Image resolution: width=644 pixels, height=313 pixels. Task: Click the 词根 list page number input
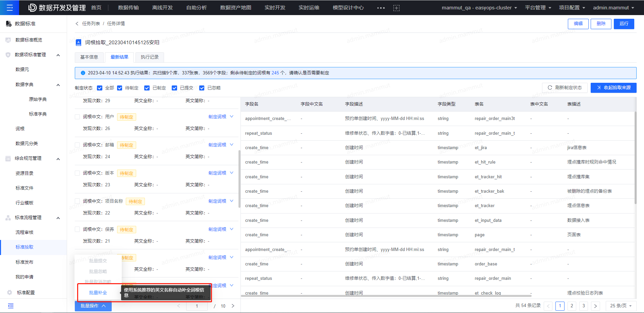pos(197,306)
